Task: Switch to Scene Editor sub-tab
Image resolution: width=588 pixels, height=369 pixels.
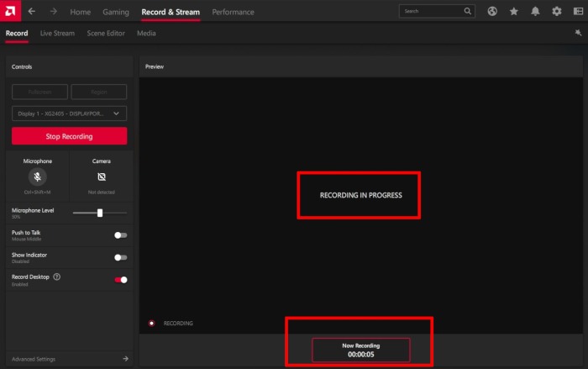Action: (106, 34)
